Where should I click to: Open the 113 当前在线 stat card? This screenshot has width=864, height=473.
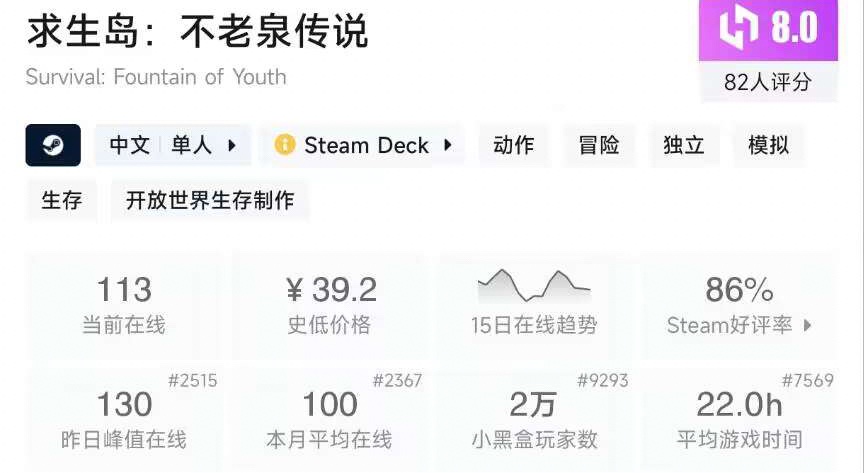pyautogui.click(x=124, y=307)
